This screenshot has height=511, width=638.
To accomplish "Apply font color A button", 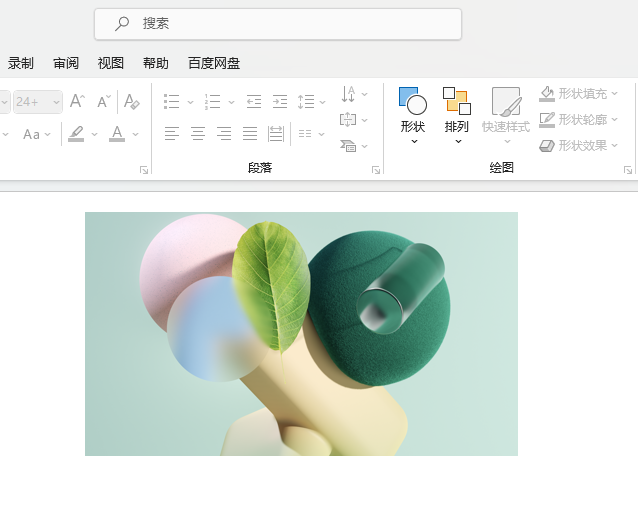I will (x=117, y=134).
